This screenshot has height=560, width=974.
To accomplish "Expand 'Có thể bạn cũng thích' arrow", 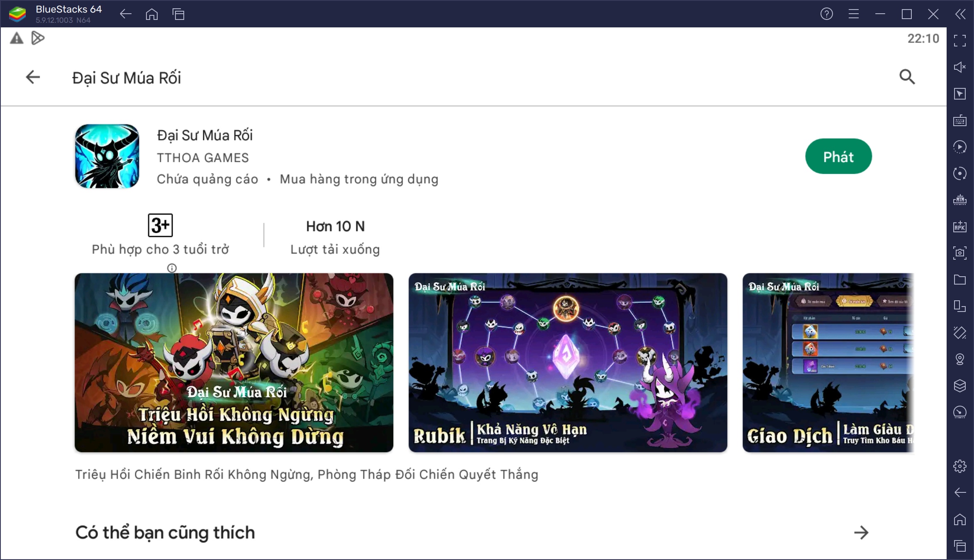I will 861,533.
